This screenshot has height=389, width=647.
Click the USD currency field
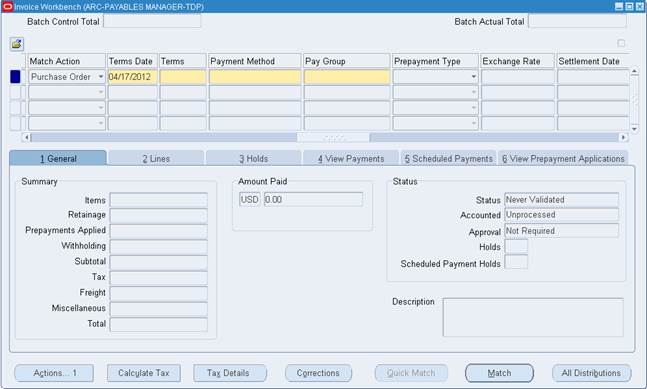click(249, 199)
